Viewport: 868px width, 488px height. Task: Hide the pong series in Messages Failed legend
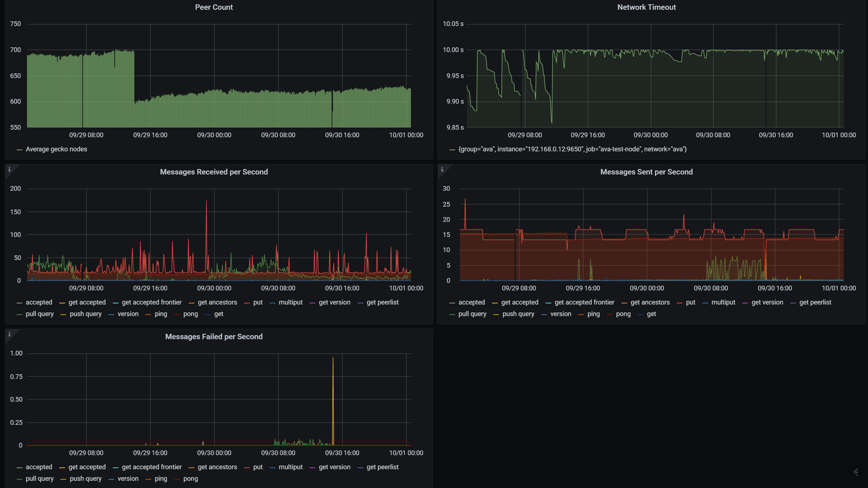[191, 479]
